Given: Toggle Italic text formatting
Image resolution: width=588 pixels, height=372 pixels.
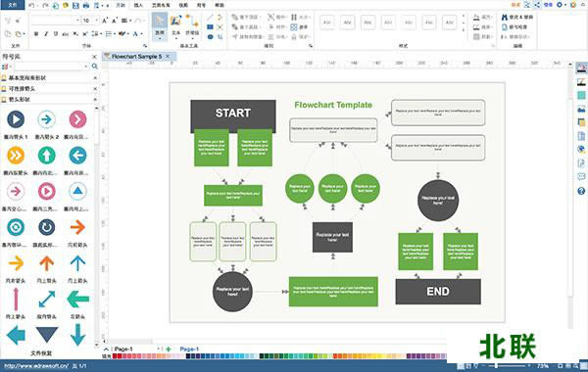Looking at the screenshot, I should point(46,33).
